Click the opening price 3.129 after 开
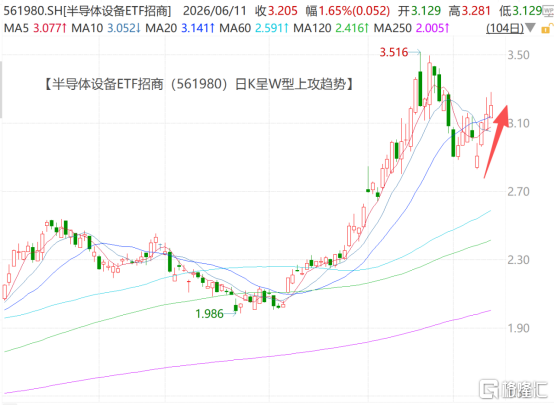The height and width of the screenshot is (406, 554). [426, 11]
